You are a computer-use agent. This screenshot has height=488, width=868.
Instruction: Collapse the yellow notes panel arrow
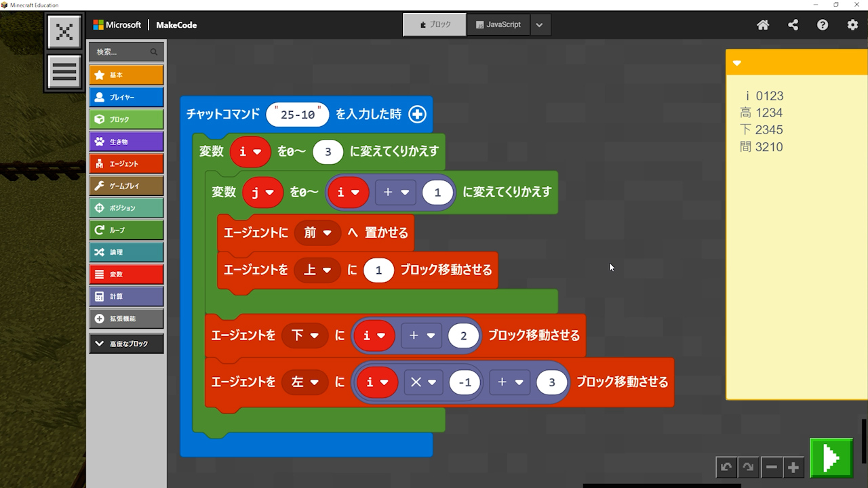(x=737, y=63)
